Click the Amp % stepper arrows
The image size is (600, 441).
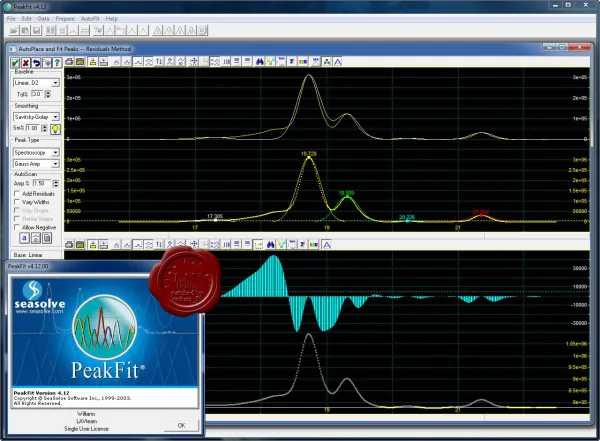[x=56, y=183]
